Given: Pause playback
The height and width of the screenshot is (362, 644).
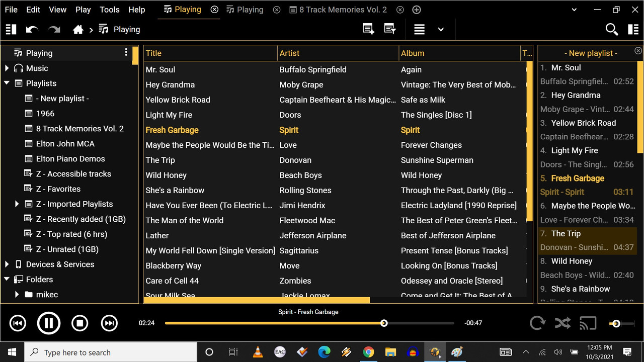Looking at the screenshot, I should [x=49, y=323].
